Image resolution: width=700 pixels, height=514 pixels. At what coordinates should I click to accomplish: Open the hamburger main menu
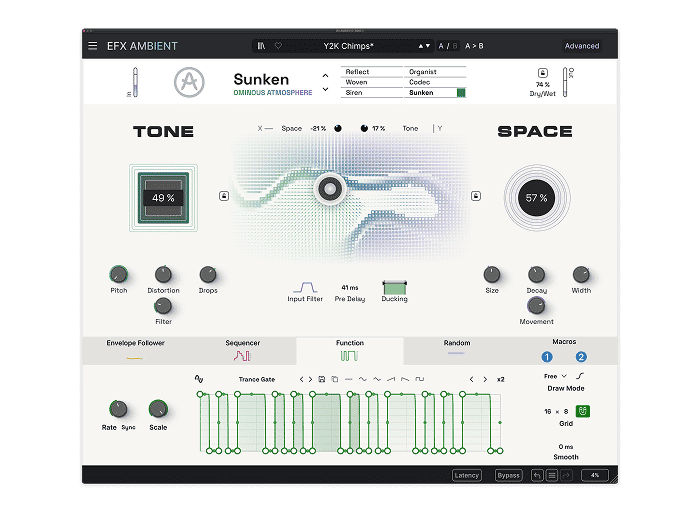(92, 46)
